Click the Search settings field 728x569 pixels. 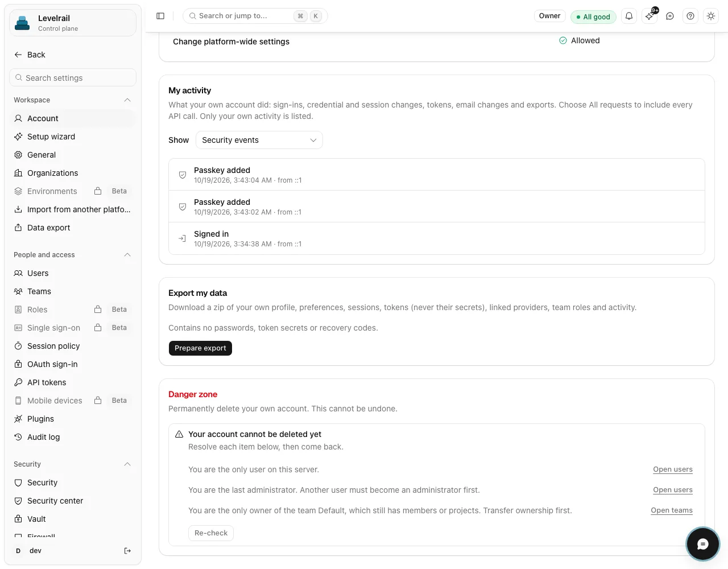(73, 77)
